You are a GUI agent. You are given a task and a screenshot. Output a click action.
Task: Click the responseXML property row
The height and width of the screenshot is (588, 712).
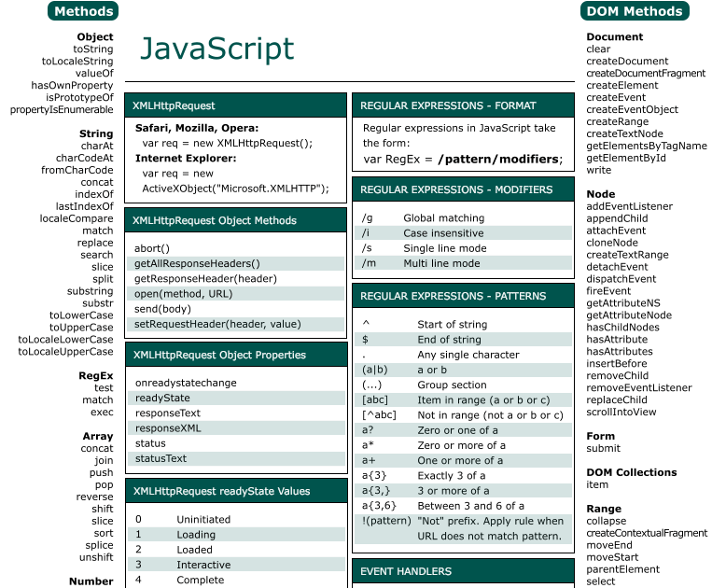pyautogui.click(x=236, y=428)
